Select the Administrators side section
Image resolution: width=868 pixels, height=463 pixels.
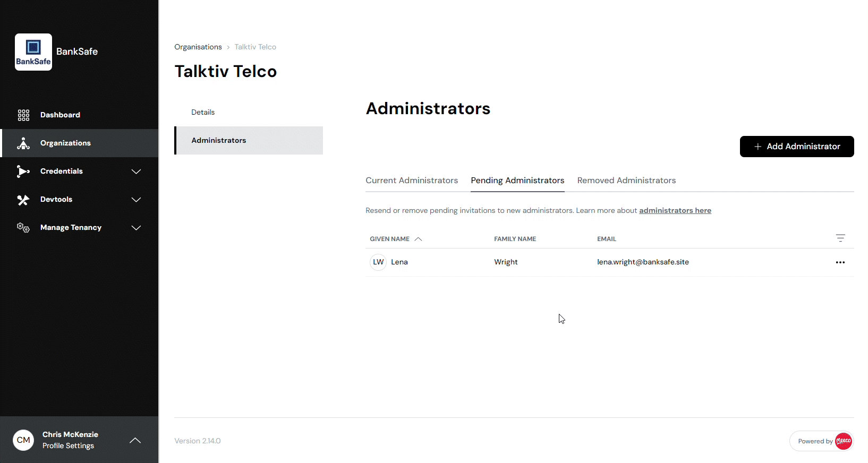[x=249, y=140]
